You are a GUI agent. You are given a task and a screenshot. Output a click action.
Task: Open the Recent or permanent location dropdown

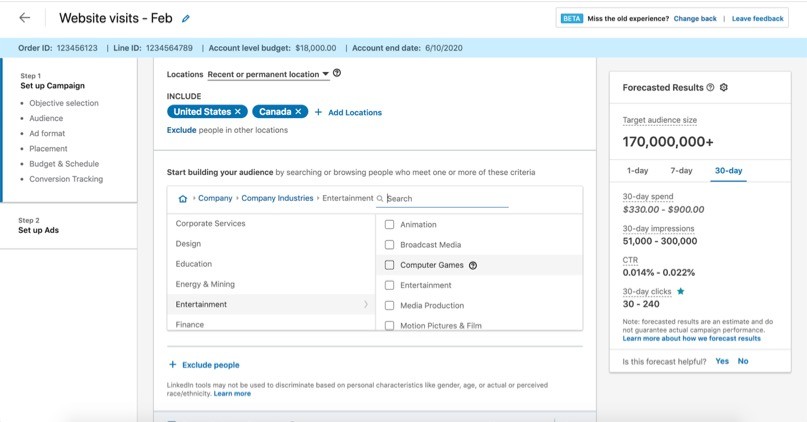[268, 74]
